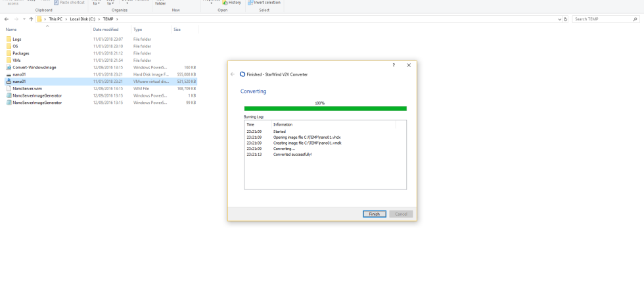Click Finish in StarWind converter
The image size is (644, 296).
click(374, 214)
